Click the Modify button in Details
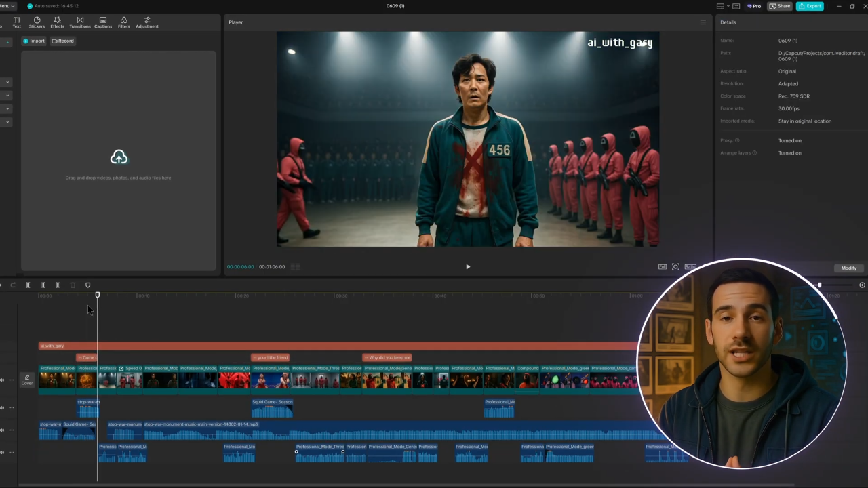The image size is (868, 488). coord(849,268)
